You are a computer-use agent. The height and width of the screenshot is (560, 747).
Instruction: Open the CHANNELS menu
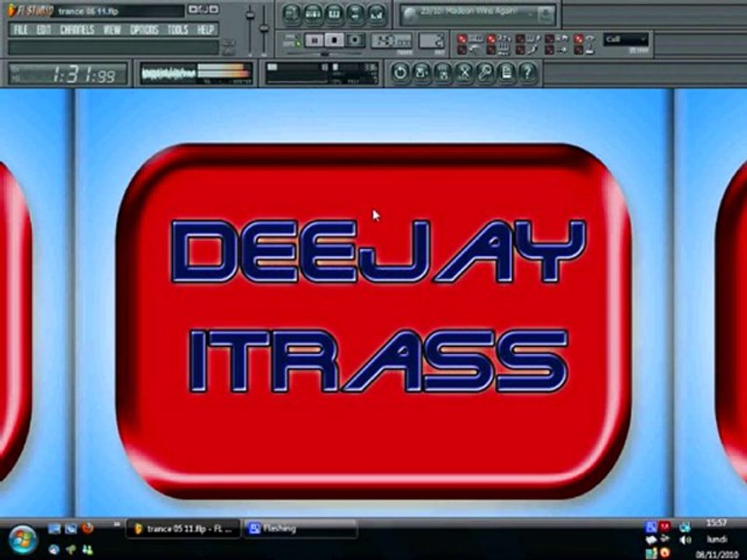[x=77, y=30]
